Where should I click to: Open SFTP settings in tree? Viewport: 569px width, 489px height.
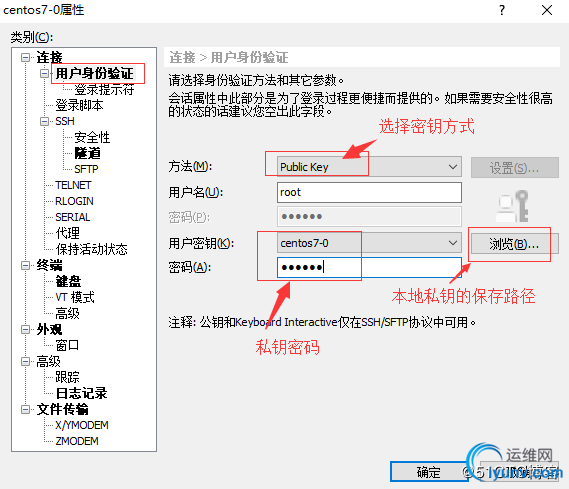click(x=86, y=169)
